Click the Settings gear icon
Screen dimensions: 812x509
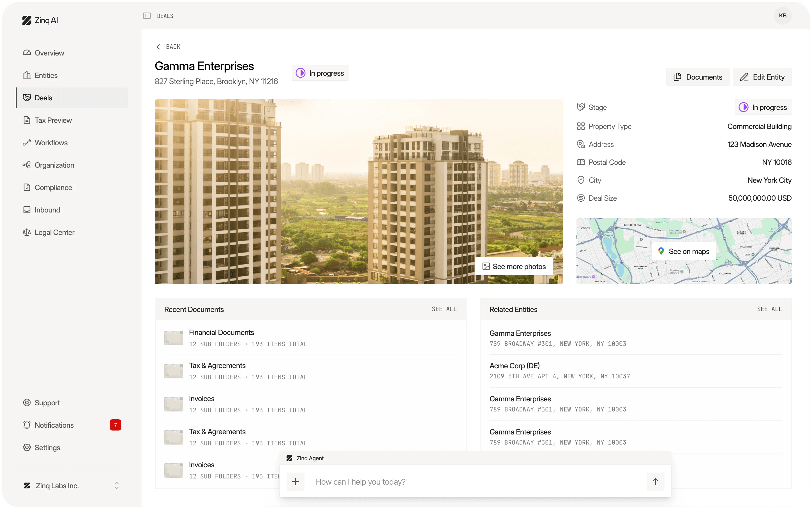pos(27,447)
